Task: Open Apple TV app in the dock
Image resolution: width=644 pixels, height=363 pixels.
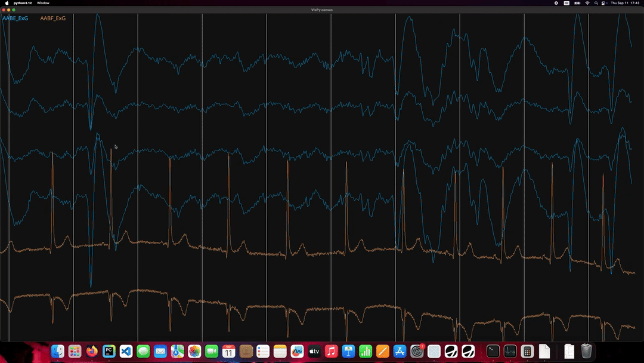Action: [314, 352]
